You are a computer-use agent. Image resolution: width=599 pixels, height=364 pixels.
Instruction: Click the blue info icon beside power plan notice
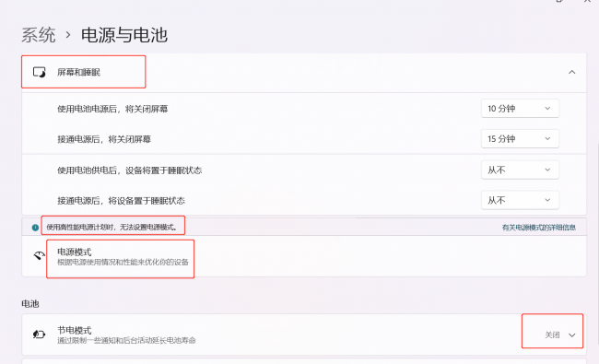[x=35, y=228]
